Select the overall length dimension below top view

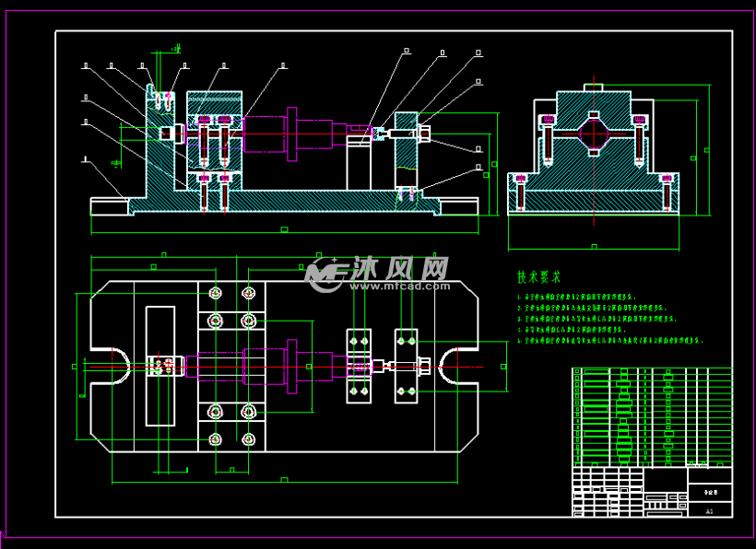pos(284,480)
